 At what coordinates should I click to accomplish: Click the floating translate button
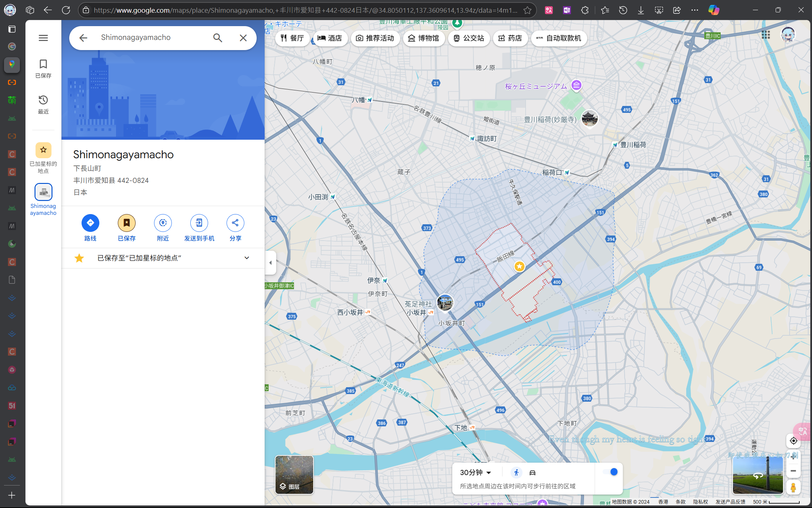point(803,431)
